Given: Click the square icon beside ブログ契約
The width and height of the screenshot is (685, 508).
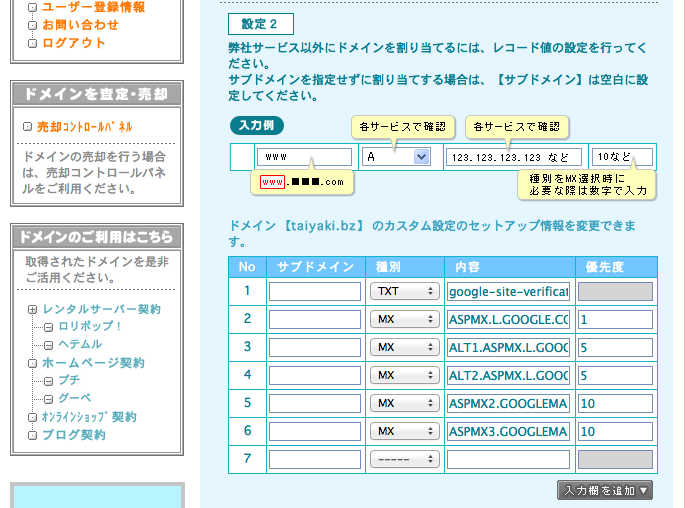Looking at the screenshot, I should [32, 435].
